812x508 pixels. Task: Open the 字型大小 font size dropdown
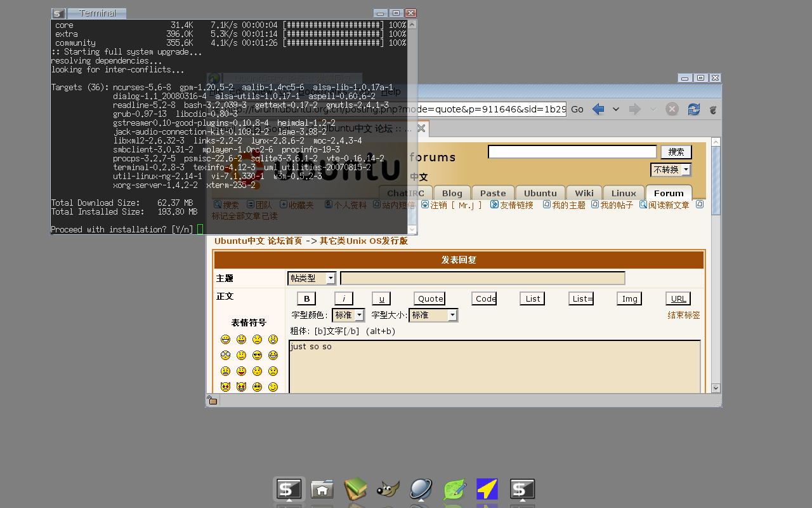(433, 315)
